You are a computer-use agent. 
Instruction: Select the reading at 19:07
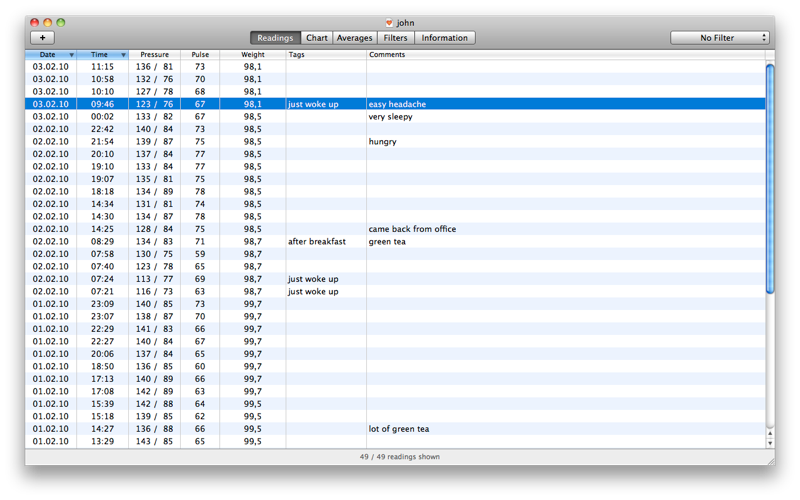click(395, 179)
